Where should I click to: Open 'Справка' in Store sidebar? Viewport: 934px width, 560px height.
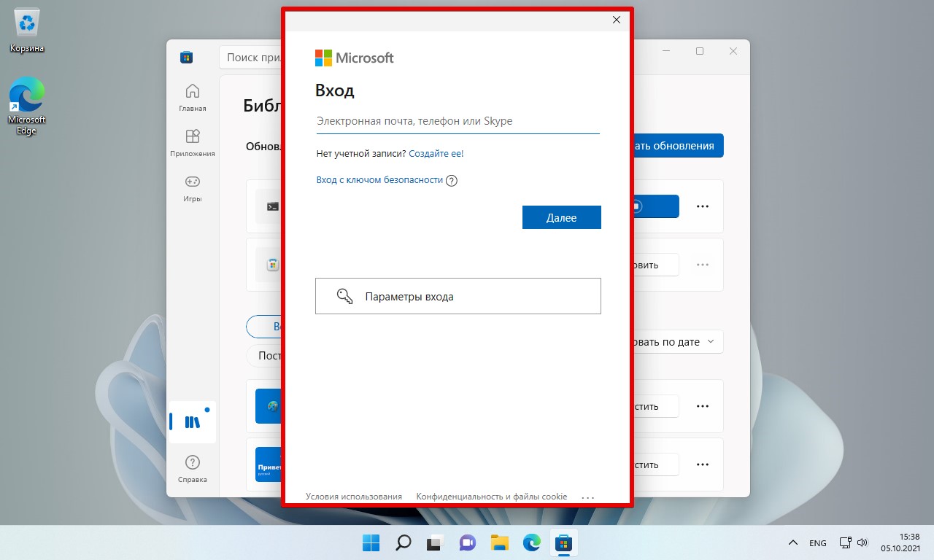coord(193,469)
